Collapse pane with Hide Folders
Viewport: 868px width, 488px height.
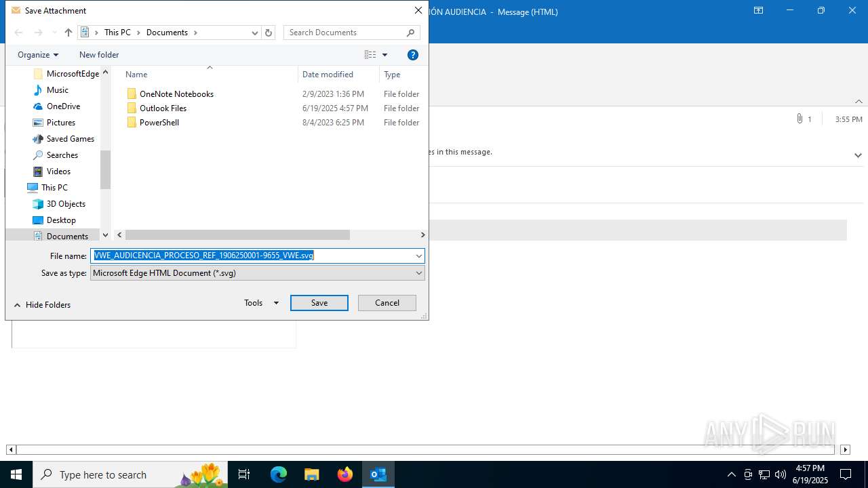point(42,305)
